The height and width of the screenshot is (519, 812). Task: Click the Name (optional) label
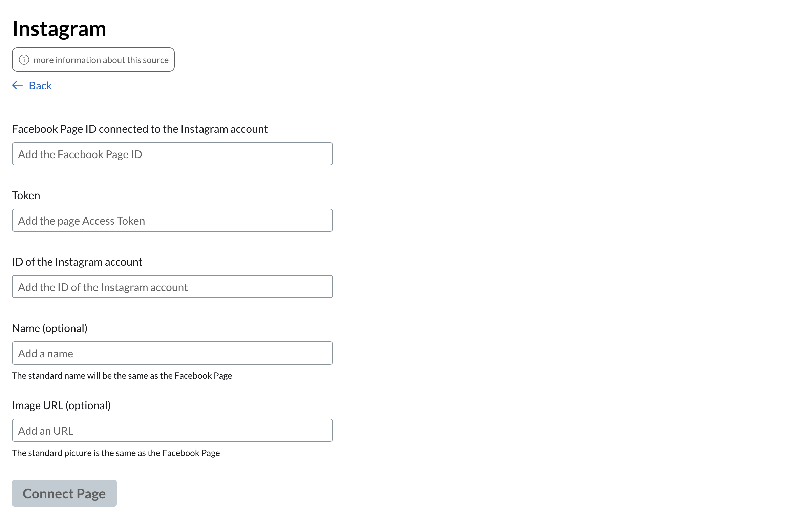(50, 328)
